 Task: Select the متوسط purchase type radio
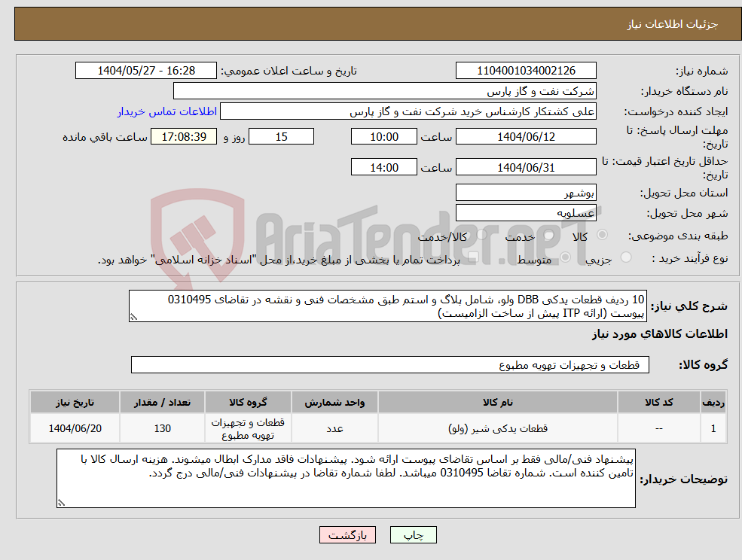pyautogui.click(x=566, y=257)
